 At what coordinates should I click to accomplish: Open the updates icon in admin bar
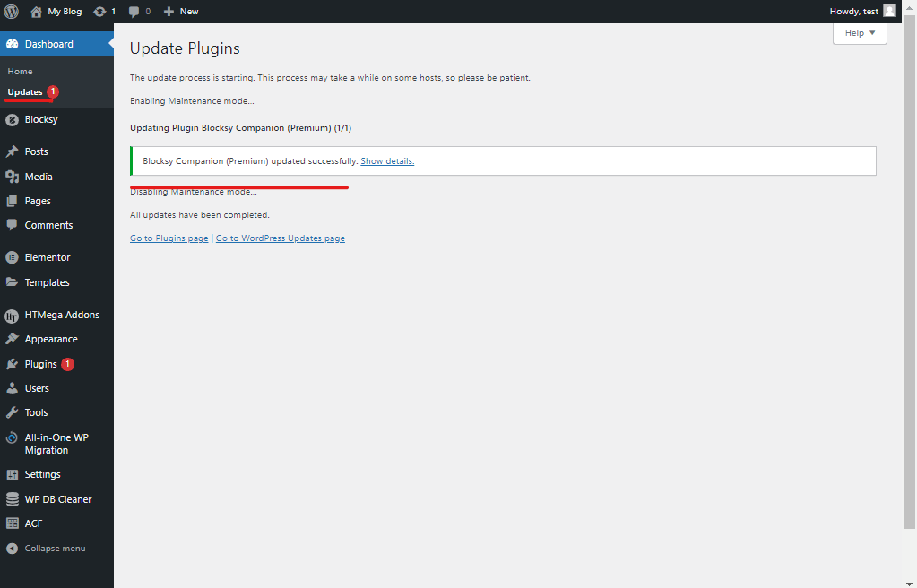[100, 12]
